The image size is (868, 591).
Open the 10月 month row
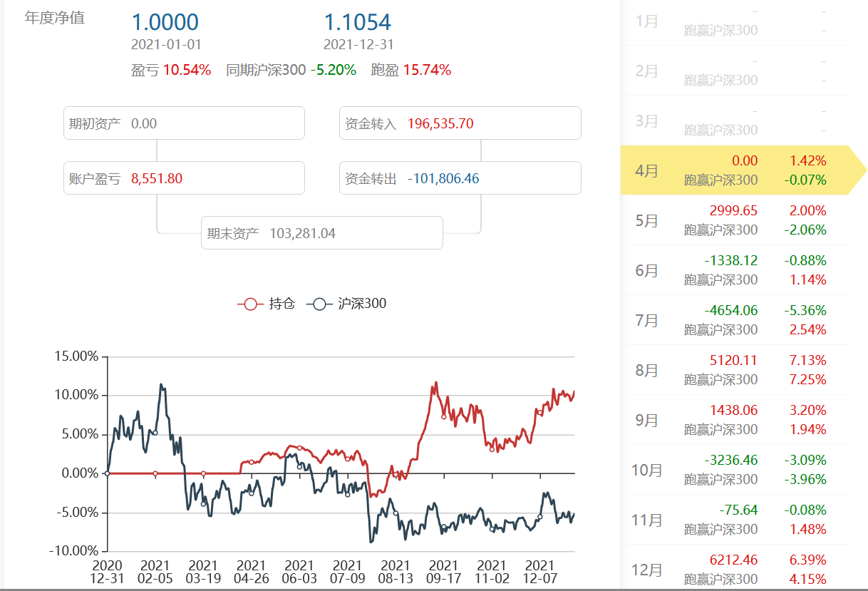click(734, 470)
